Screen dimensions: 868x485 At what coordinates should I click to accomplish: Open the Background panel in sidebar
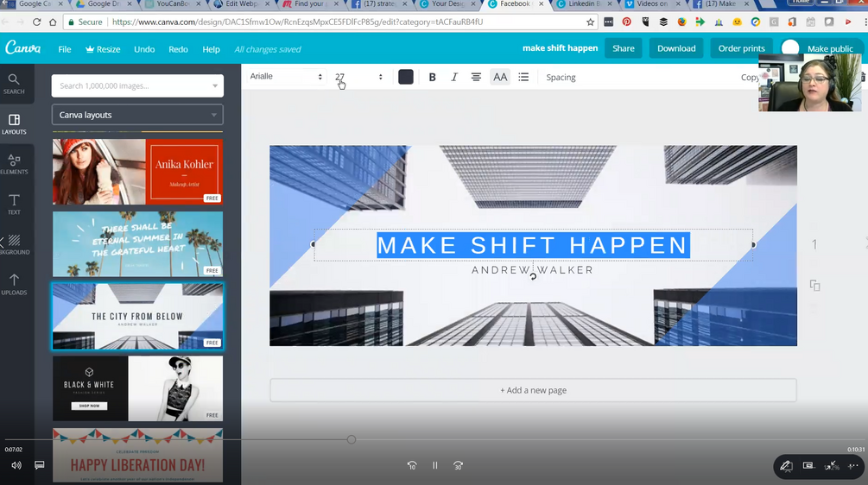tap(14, 244)
